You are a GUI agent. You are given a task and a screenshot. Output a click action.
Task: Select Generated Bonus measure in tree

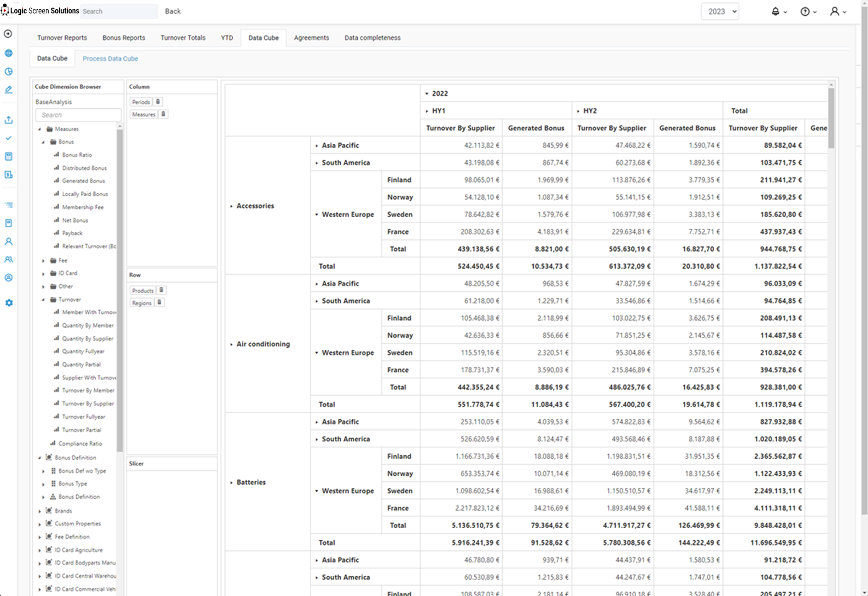tap(83, 181)
